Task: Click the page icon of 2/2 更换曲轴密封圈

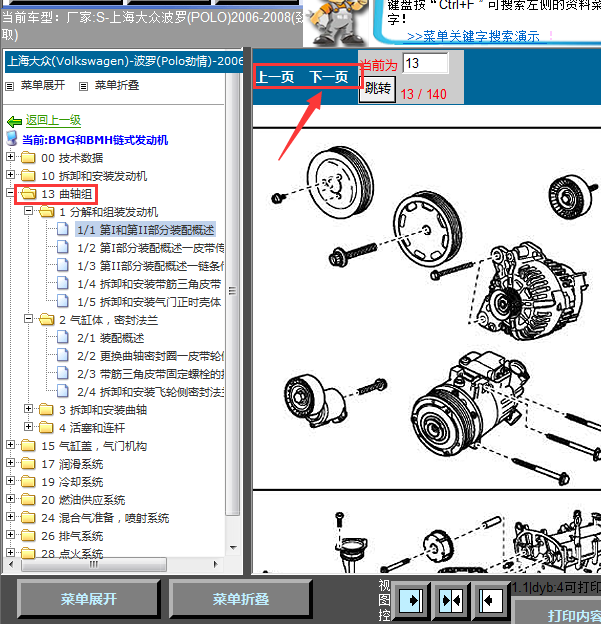Action: click(x=62, y=355)
